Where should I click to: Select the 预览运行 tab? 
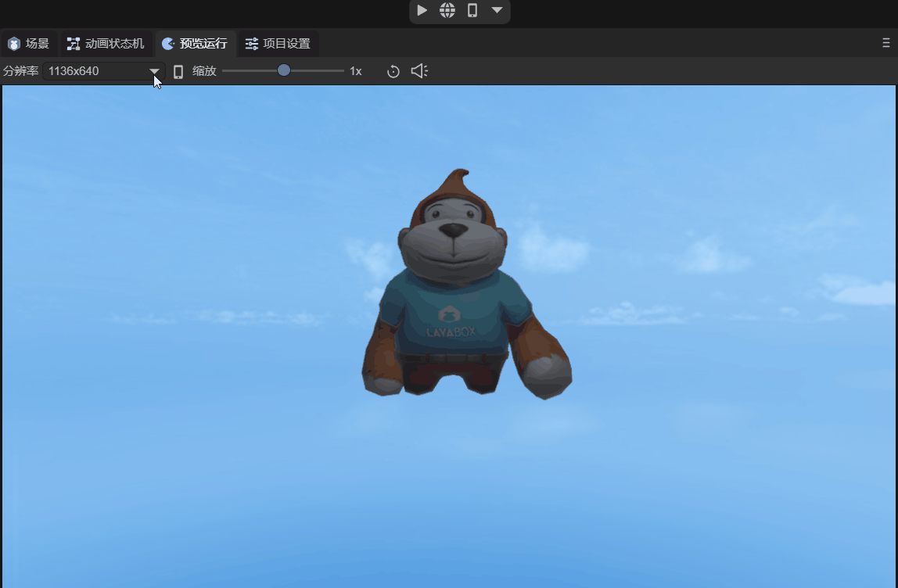[195, 44]
